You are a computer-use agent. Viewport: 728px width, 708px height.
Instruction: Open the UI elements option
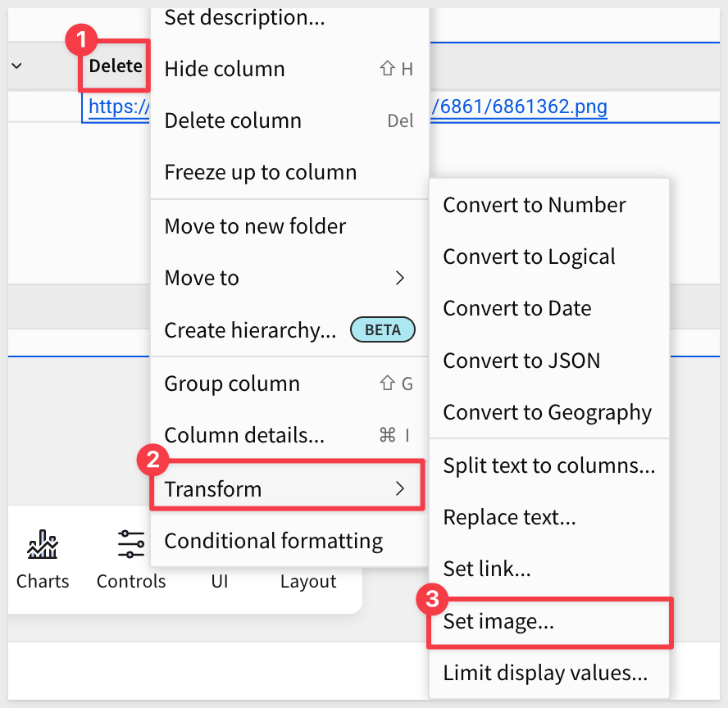219,581
